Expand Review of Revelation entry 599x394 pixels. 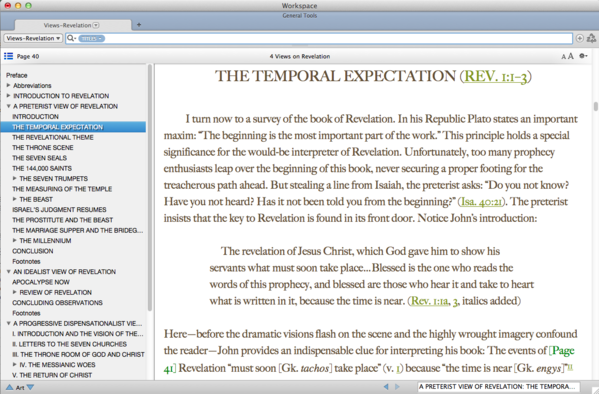point(15,292)
